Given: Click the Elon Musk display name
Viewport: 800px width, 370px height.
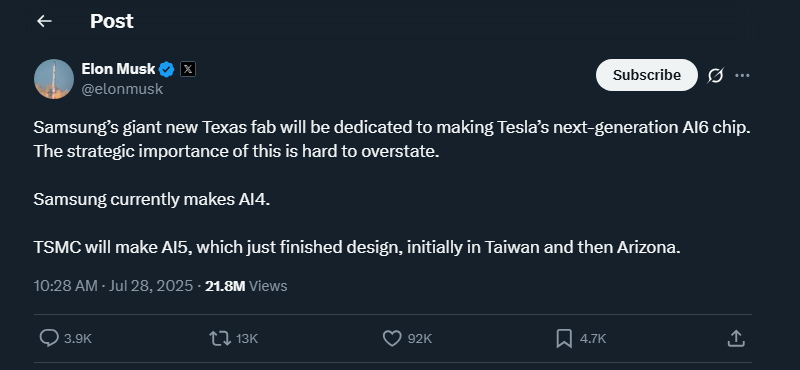Looking at the screenshot, I should (118, 68).
